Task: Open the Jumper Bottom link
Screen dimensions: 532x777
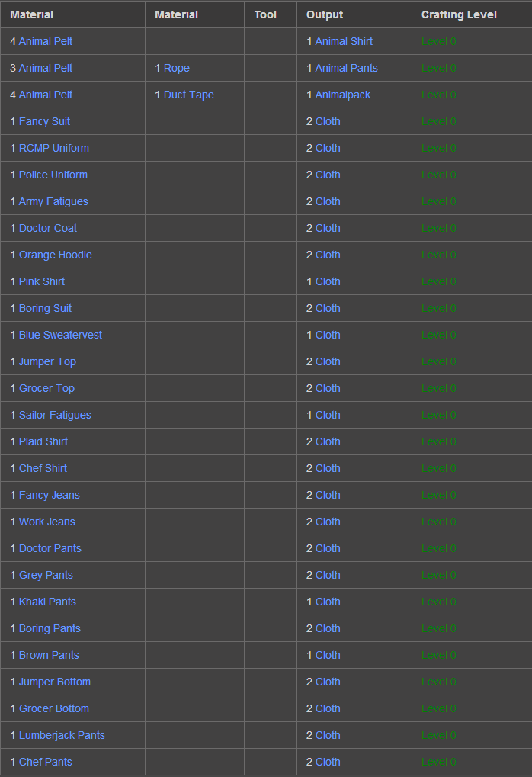Action: [54, 683]
